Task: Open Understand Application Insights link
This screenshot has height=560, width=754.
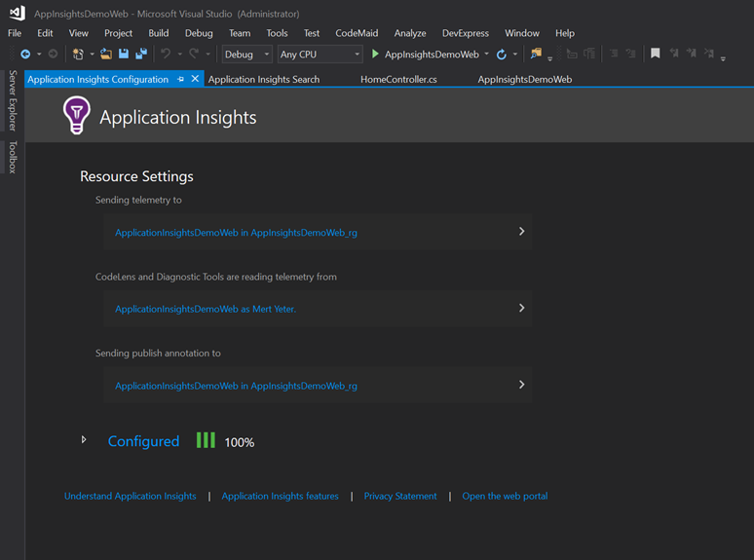Action: [x=131, y=496]
